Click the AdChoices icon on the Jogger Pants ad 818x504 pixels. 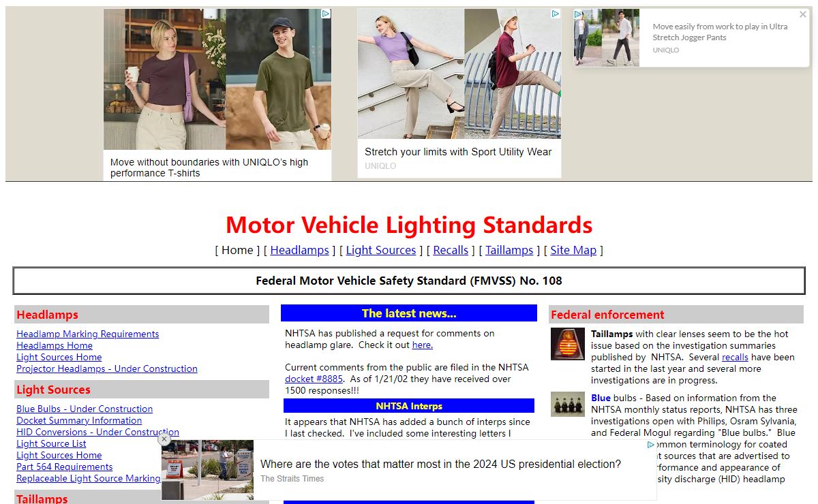tap(579, 14)
